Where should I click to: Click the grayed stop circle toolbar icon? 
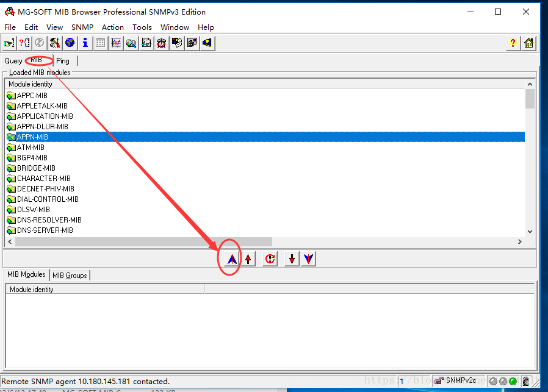40,43
